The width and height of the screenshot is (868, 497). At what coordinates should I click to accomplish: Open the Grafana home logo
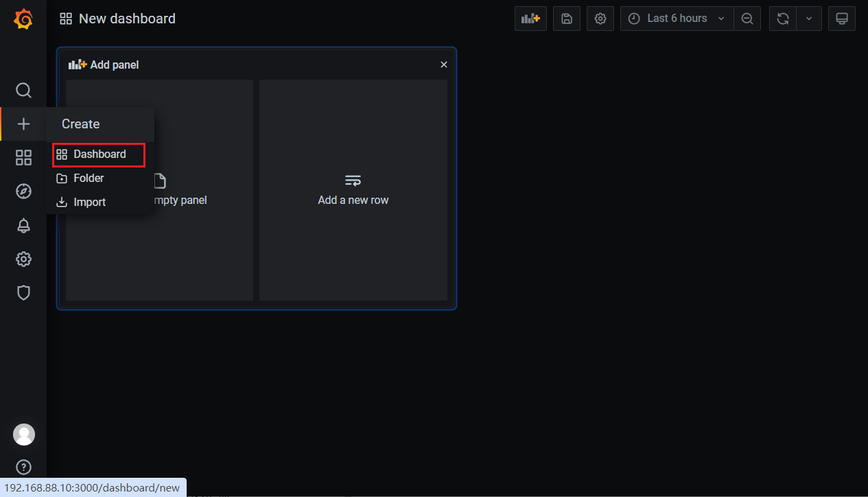pyautogui.click(x=23, y=19)
